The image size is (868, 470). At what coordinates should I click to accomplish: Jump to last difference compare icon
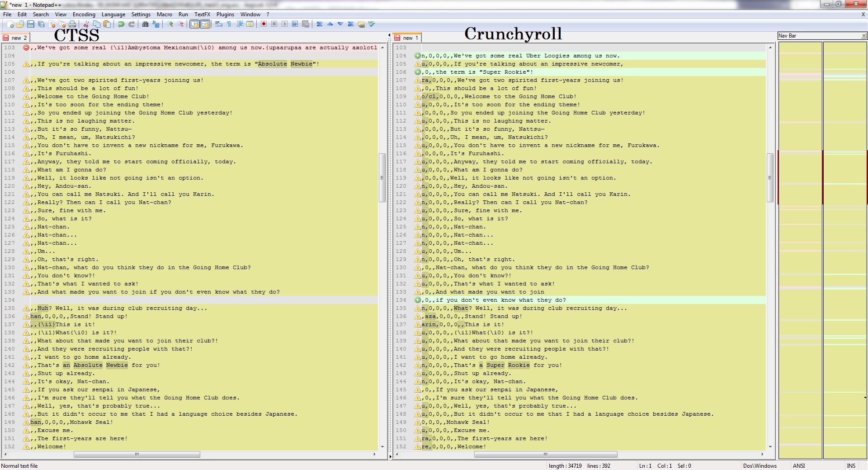pyautogui.click(x=351, y=24)
